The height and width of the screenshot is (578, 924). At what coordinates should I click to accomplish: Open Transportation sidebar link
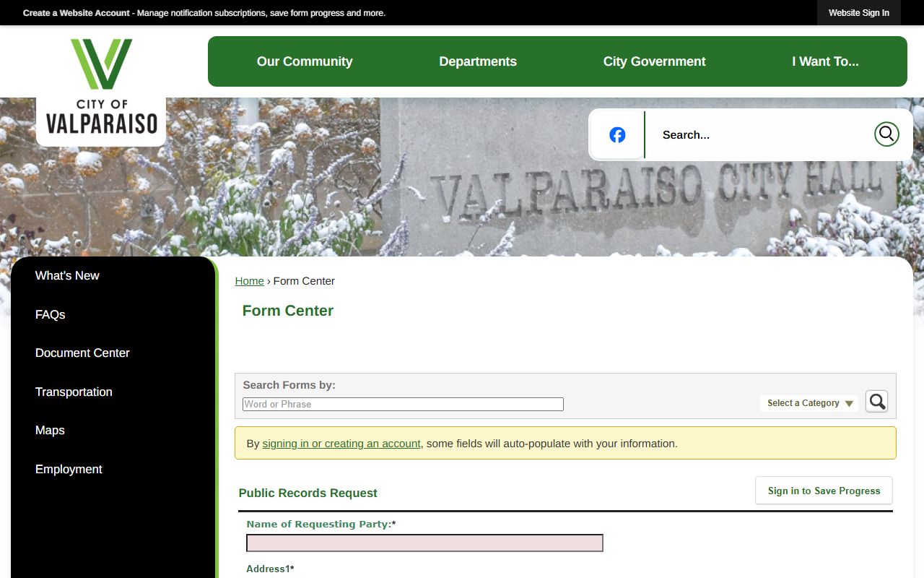(x=74, y=392)
